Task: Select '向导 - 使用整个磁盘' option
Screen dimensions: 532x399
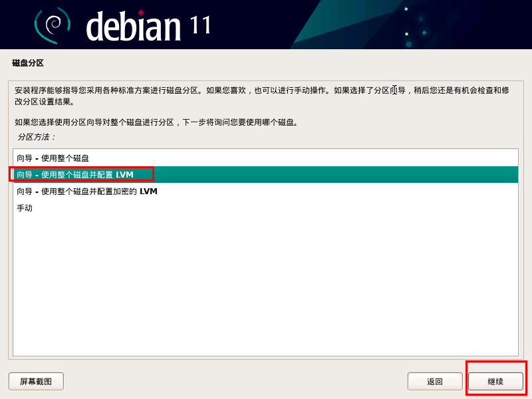Action: pyautogui.click(x=265, y=158)
